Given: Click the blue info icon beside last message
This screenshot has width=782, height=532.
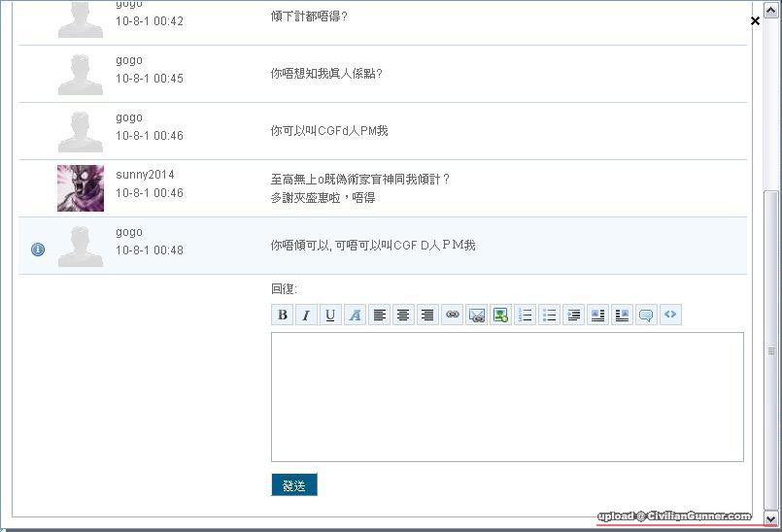Looking at the screenshot, I should point(38,249).
